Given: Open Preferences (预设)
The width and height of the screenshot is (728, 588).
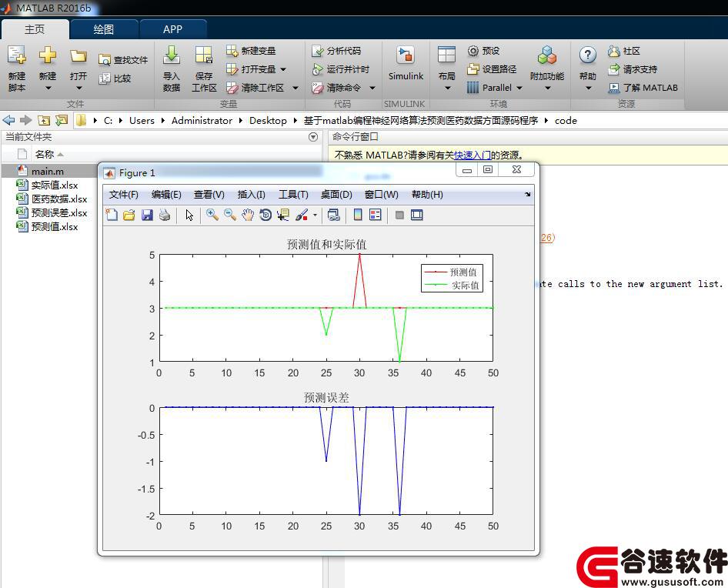Looking at the screenshot, I should tap(483, 51).
